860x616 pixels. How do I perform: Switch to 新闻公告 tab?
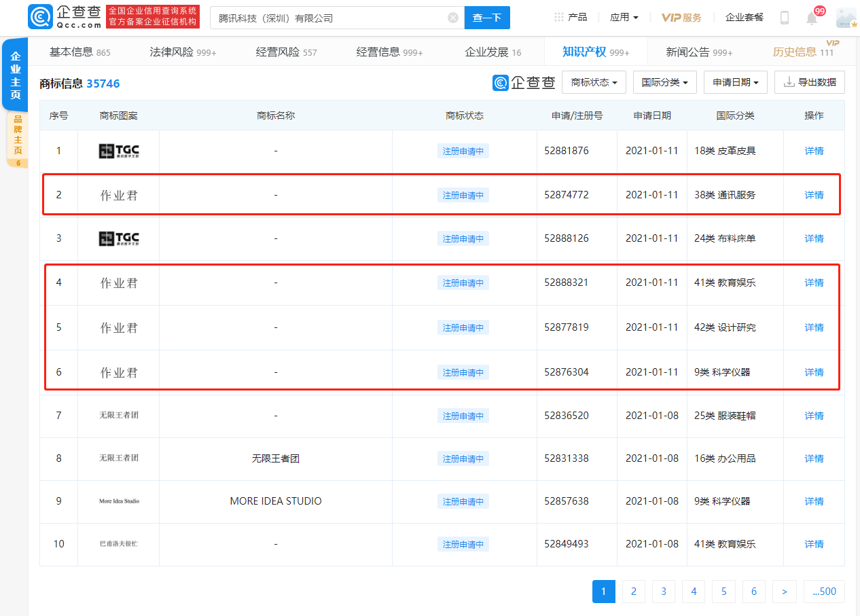coord(699,52)
